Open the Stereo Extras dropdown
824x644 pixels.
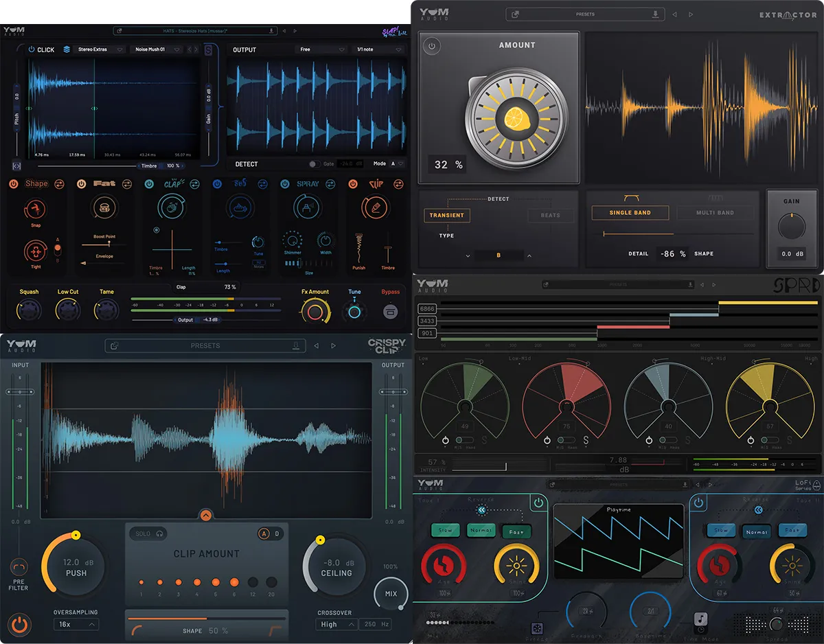point(100,49)
